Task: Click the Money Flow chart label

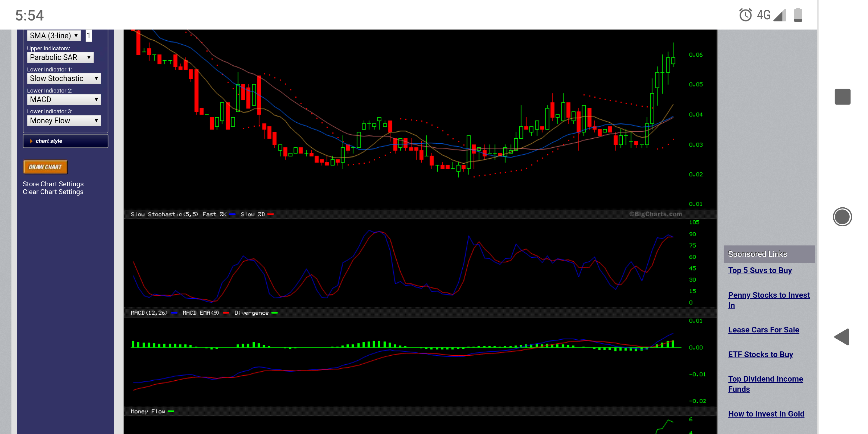Action: [148, 411]
